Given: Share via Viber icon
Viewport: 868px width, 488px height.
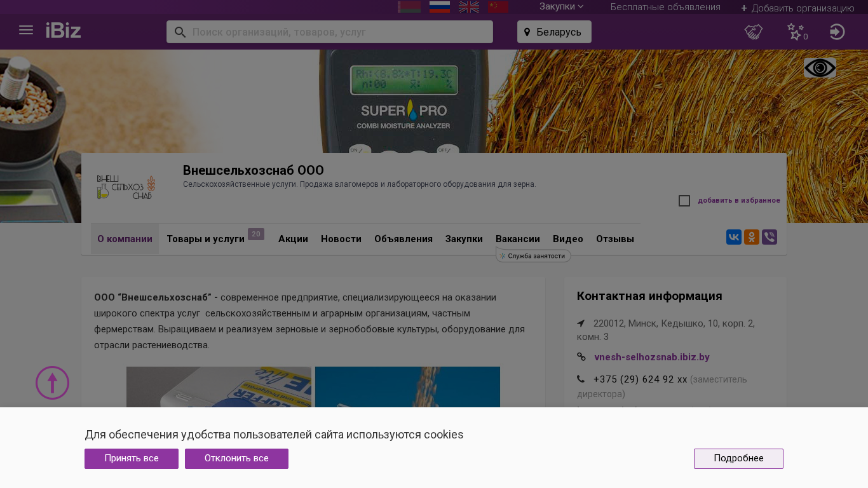Looking at the screenshot, I should click(x=770, y=237).
